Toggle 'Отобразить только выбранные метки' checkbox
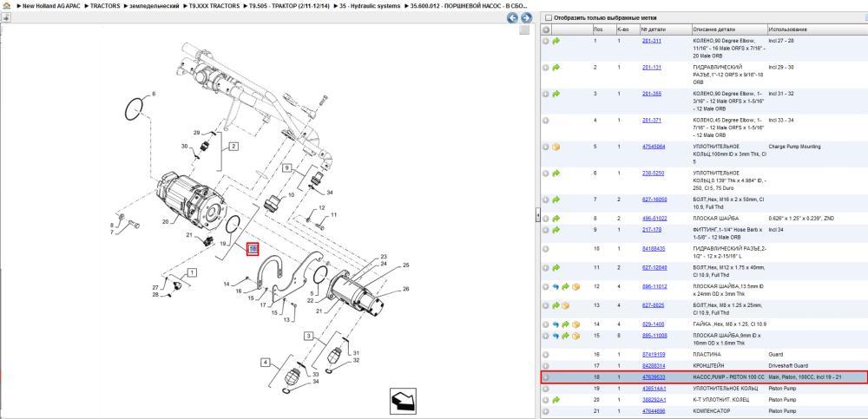 548,18
